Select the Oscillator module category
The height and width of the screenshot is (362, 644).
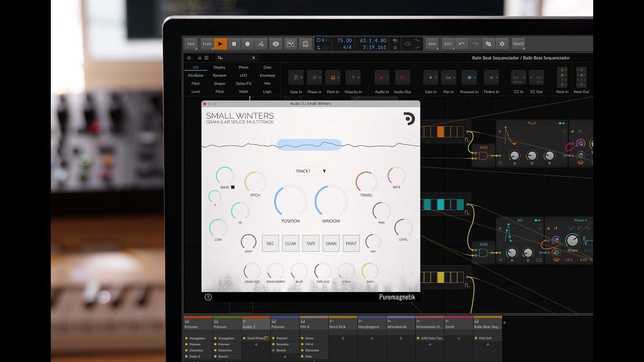(196, 75)
